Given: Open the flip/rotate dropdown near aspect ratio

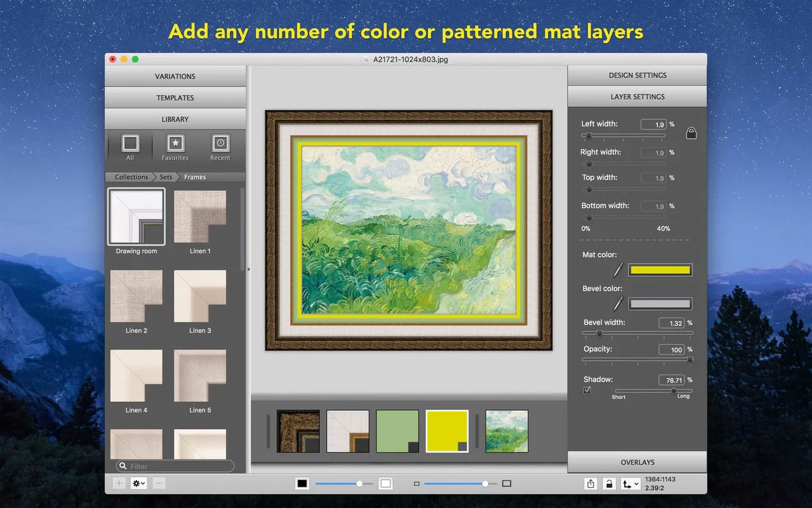Looking at the screenshot, I should click(630, 483).
